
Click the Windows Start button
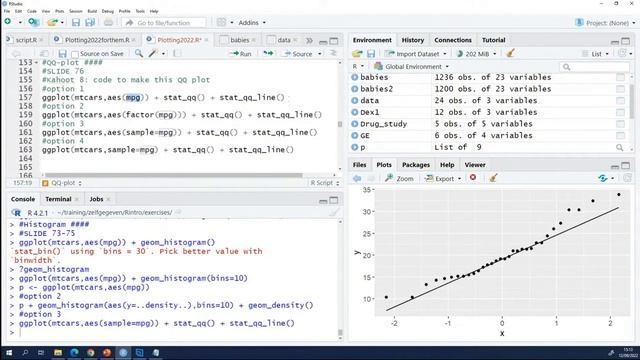point(9,353)
